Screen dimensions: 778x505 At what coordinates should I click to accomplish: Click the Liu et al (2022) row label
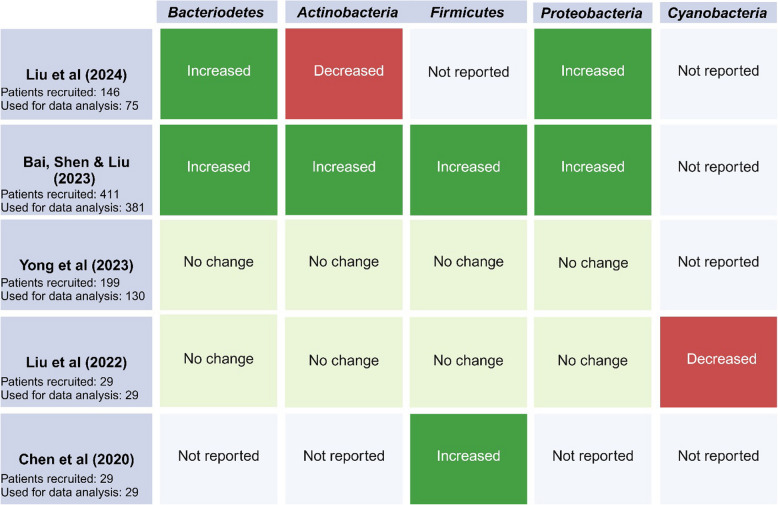point(76,360)
